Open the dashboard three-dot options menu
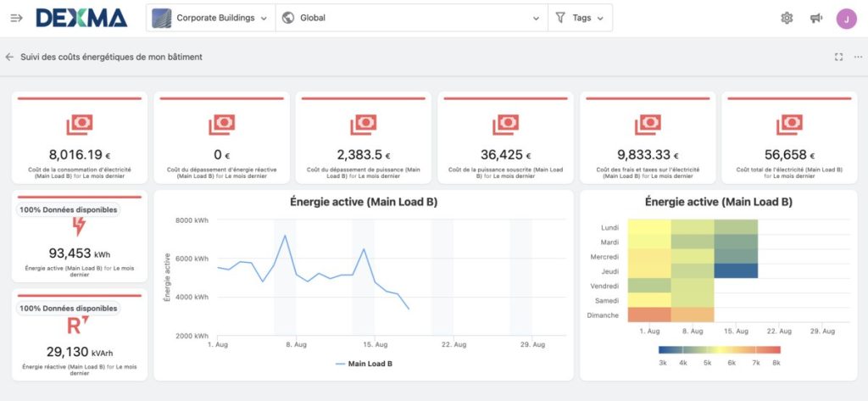The image size is (868, 401). (x=858, y=57)
